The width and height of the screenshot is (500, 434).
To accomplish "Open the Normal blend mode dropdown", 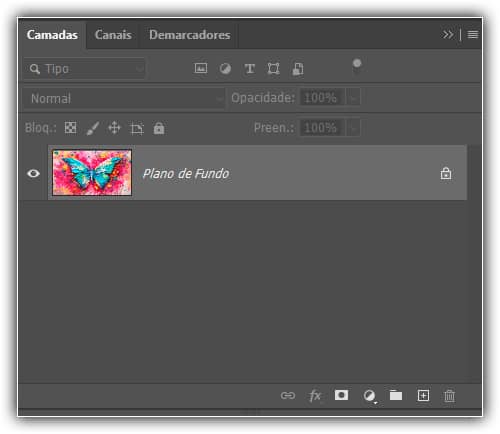I will point(124,98).
